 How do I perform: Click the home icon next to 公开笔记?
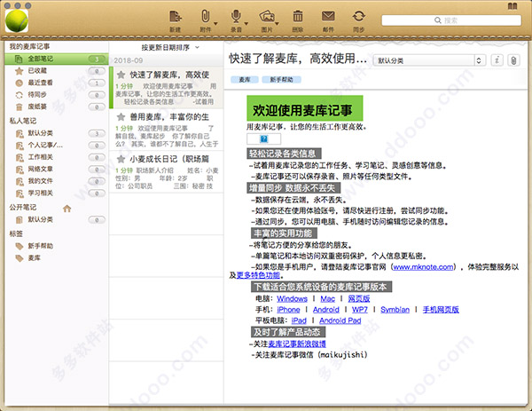pos(66,209)
